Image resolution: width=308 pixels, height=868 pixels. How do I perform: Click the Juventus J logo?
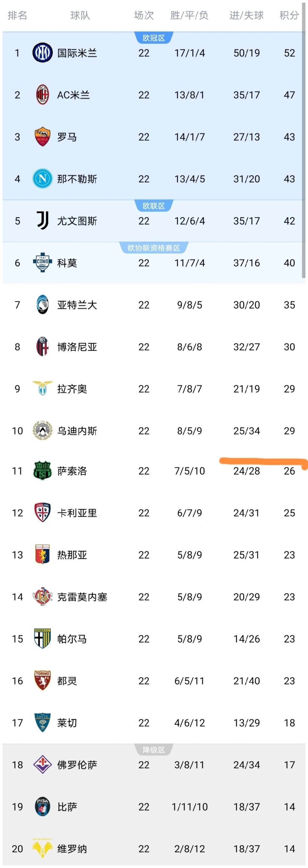42,221
